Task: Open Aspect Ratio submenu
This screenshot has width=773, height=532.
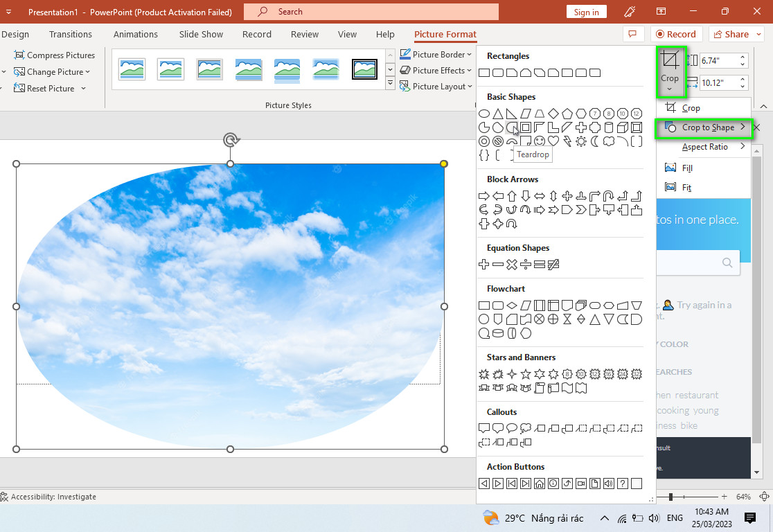Action: coord(704,147)
